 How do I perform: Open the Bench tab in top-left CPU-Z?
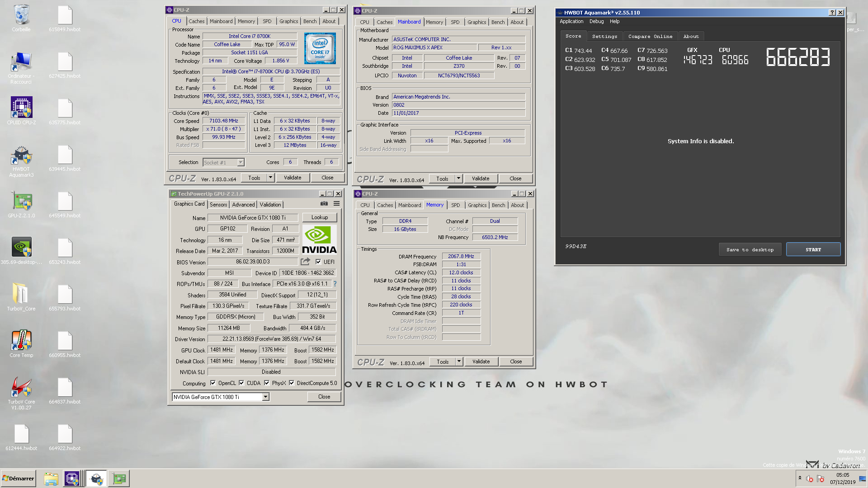point(310,21)
